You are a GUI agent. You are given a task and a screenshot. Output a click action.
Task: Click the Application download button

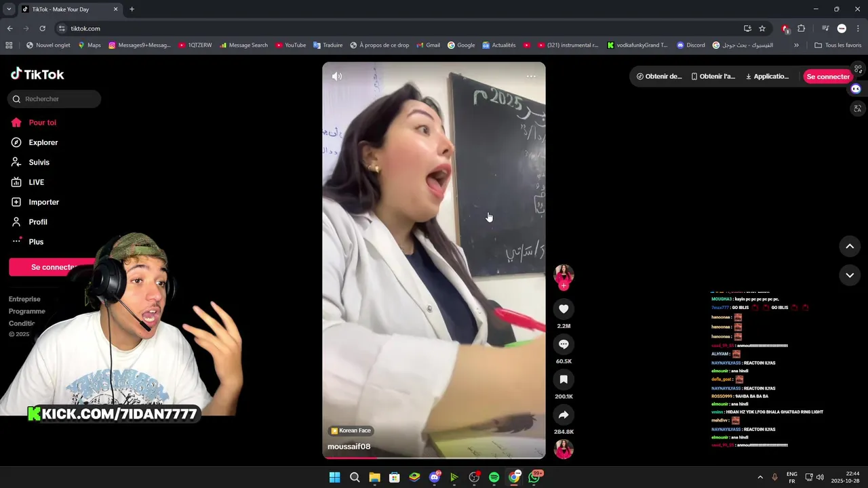767,77
